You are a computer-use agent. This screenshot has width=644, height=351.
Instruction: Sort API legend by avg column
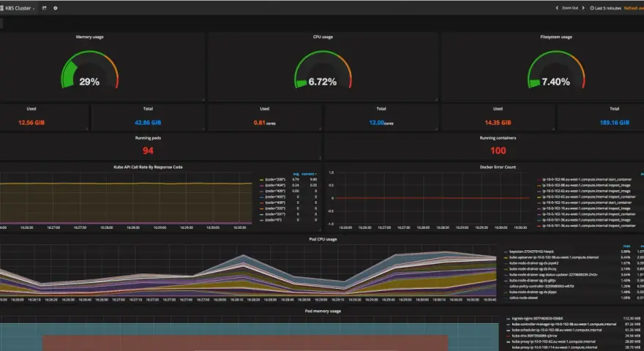[x=296, y=174]
